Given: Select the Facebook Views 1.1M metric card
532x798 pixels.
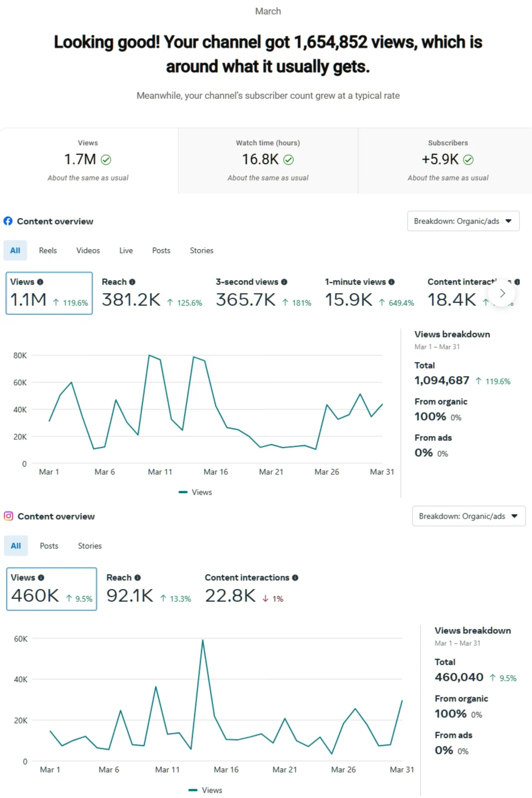Looking at the screenshot, I should [x=49, y=293].
